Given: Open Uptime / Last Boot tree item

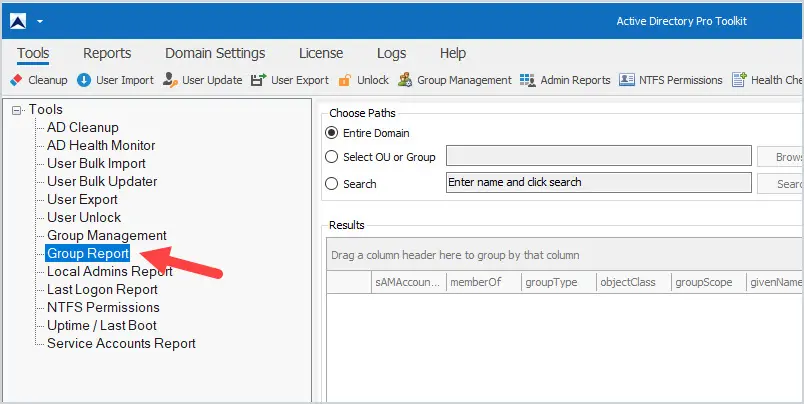Looking at the screenshot, I should pos(102,325).
